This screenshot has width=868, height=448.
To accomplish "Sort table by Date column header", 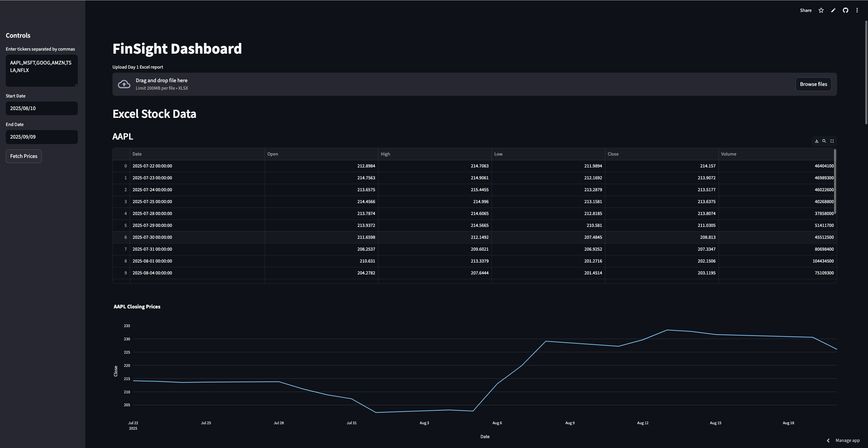I will pyautogui.click(x=197, y=154).
